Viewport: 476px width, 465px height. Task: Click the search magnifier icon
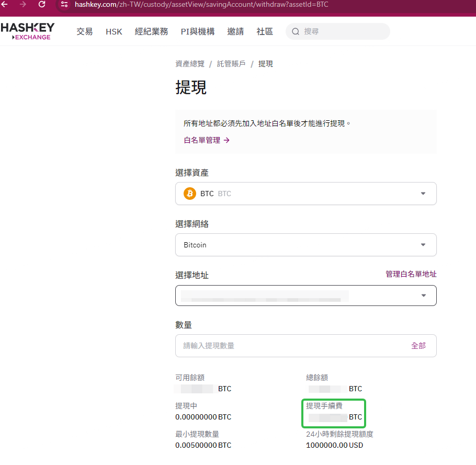pos(296,31)
